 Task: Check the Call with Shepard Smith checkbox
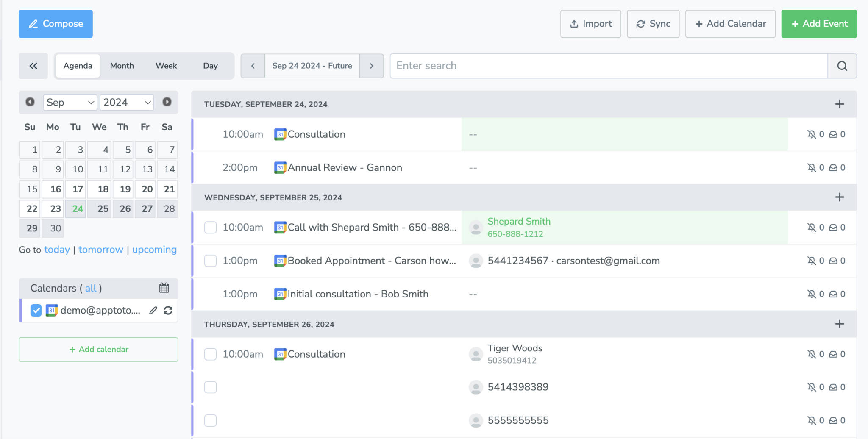coord(210,228)
